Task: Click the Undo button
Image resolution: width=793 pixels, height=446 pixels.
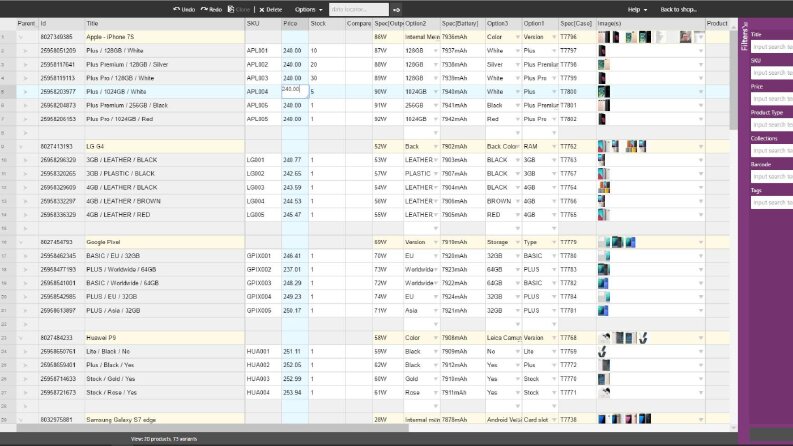Action: pos(184,10)
